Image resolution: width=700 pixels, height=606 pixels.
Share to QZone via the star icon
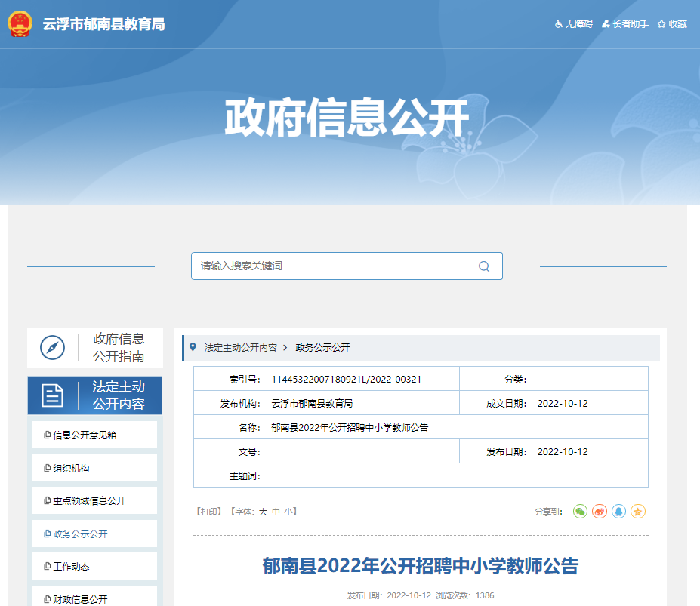pos(638,512)
